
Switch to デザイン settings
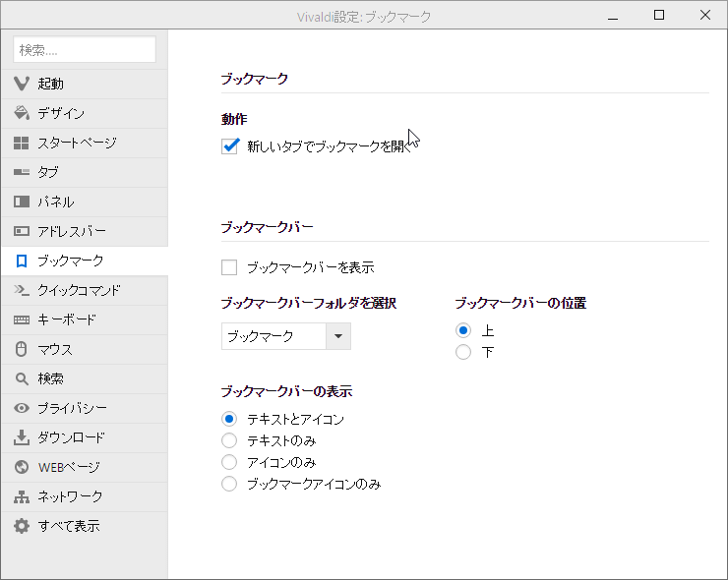pos(85,113)
